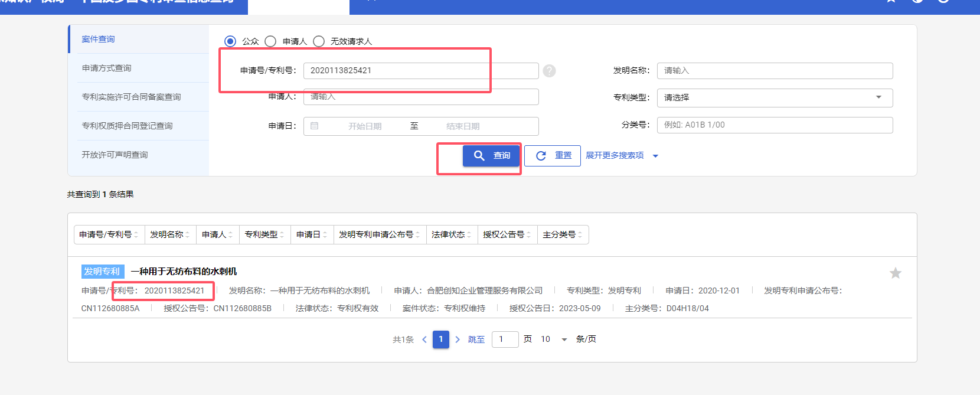
Task: Go to the next results page arrow
Action: (458, 339)
